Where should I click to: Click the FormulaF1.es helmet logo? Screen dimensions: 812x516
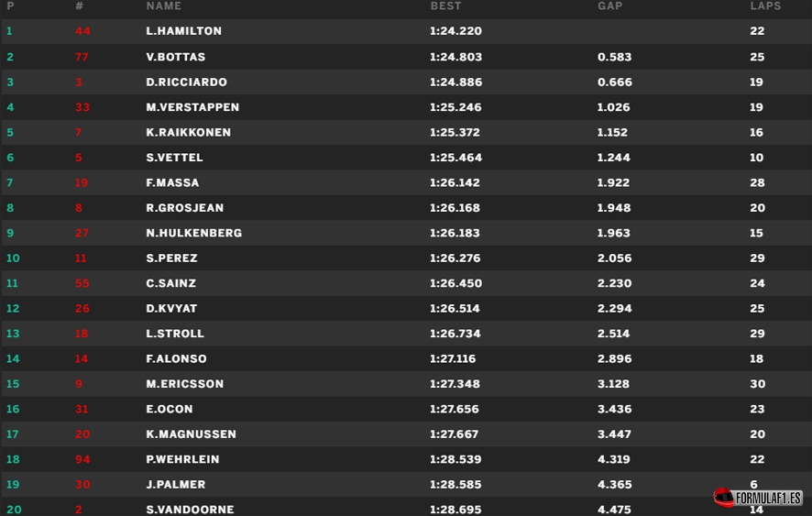pos(757,498)
